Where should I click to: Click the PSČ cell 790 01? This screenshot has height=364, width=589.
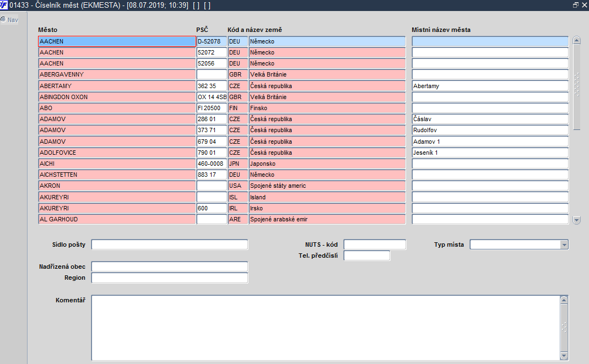coord(212,153)
